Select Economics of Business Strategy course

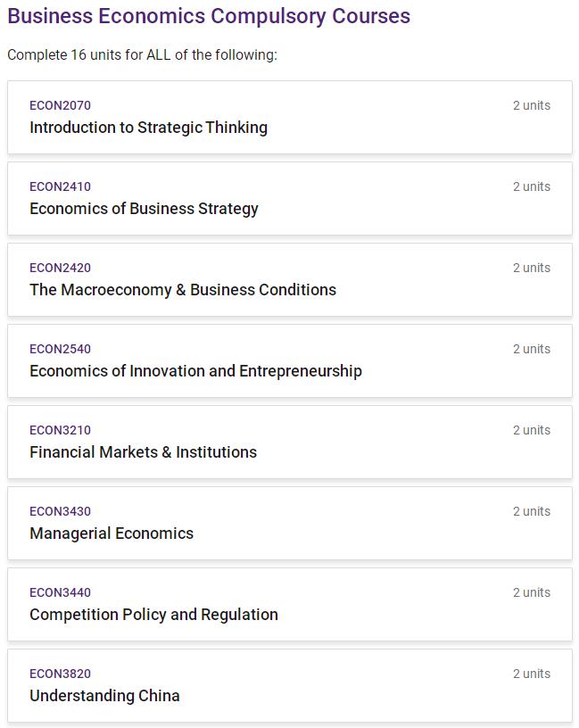click(144, 209)
